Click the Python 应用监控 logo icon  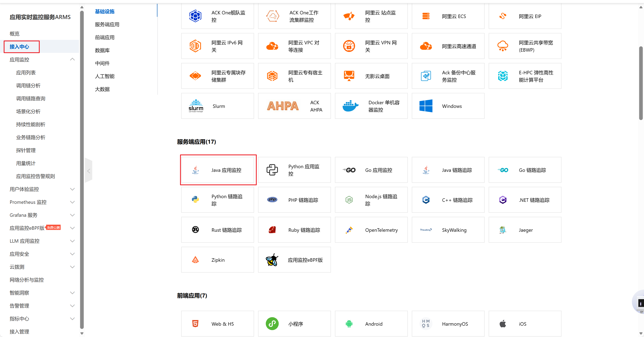point(272,170)
